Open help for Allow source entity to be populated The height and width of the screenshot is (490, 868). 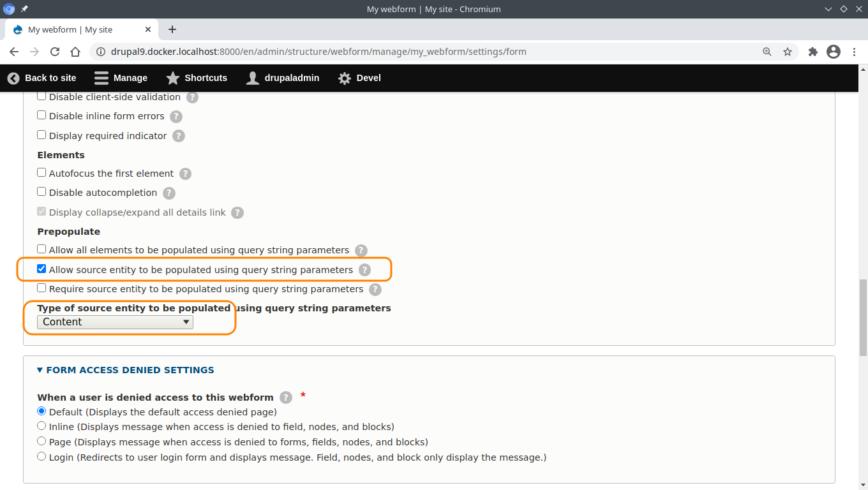(x=364, y=270)
